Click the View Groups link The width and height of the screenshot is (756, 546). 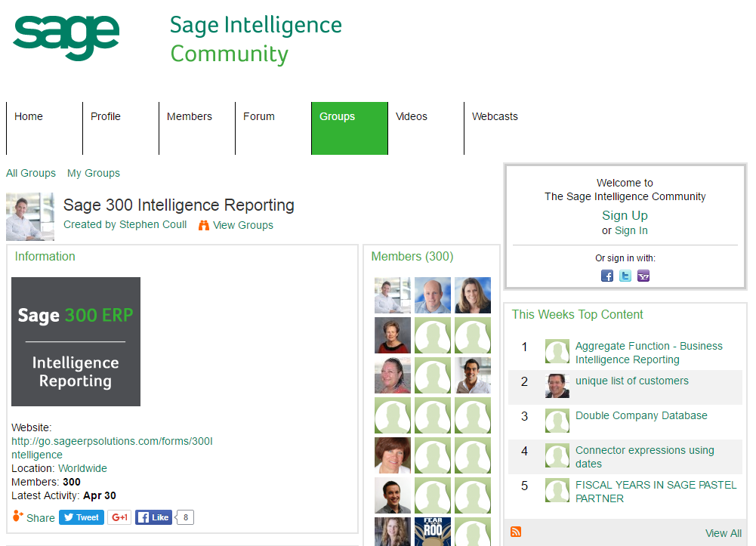(x=243, y=225)
